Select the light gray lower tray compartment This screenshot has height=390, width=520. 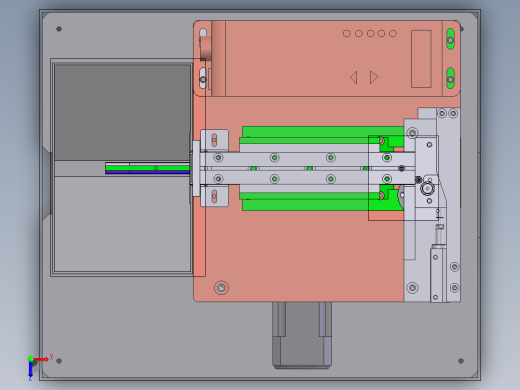(x=122, y=224)
